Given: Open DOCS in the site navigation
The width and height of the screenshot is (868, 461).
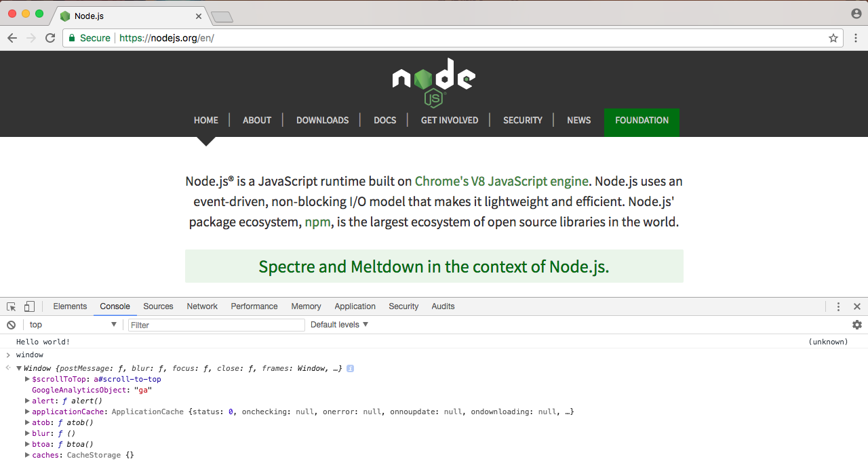Looking at the screenshot, I should click(384, 120).
